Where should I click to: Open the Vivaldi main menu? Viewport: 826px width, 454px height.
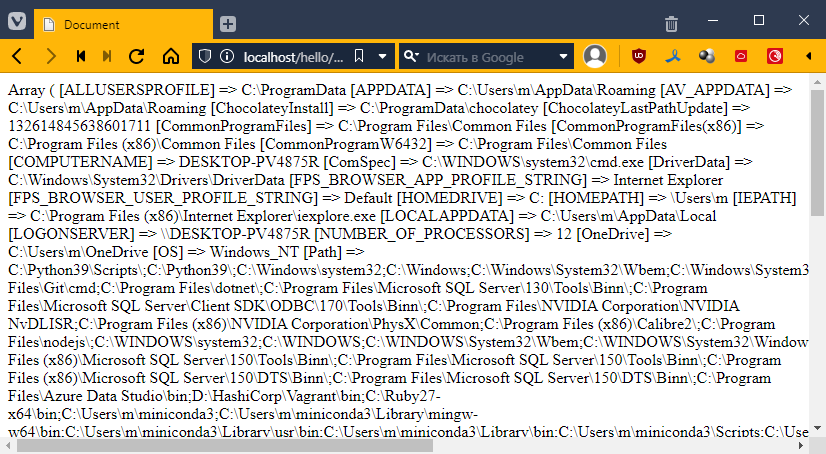click(16, 22)
